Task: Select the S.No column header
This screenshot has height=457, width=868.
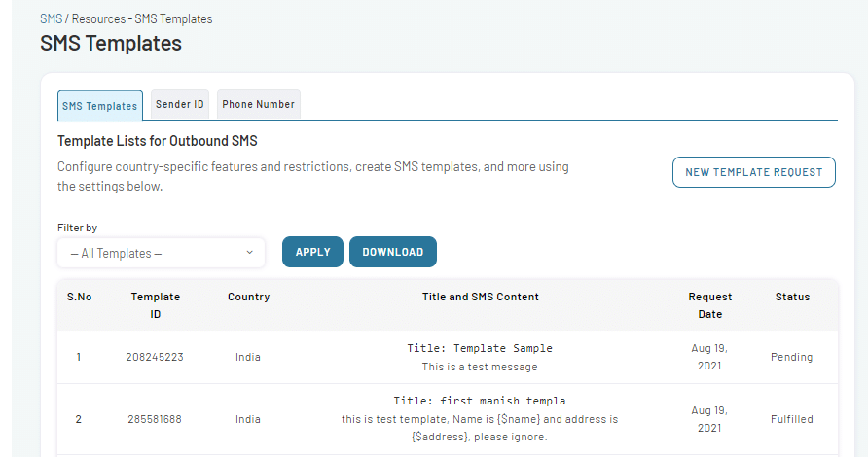Action: point(79,297)
